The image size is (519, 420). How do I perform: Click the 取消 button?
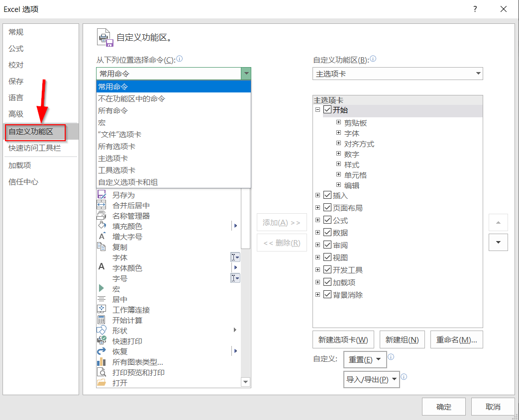point(493,407)
